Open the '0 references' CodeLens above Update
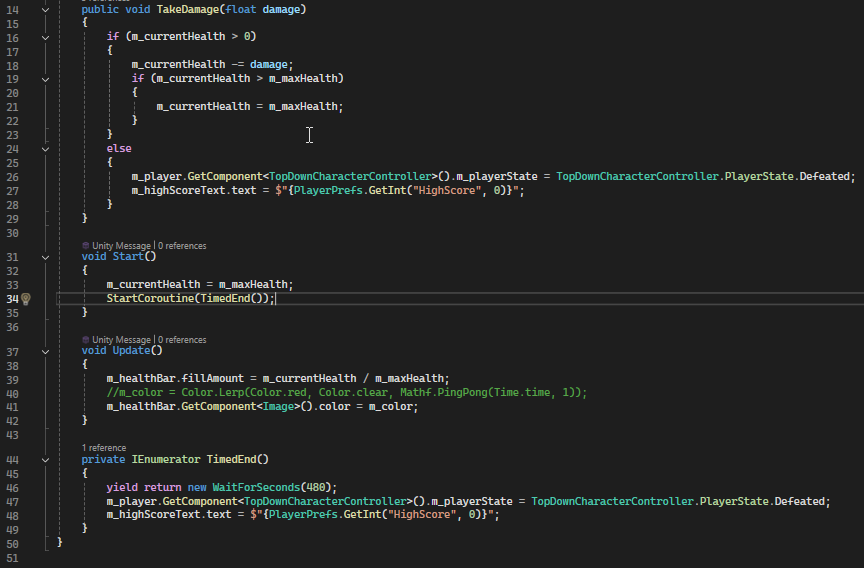The image size is (864, 568). pyautogui.click(x=182, y=340)
